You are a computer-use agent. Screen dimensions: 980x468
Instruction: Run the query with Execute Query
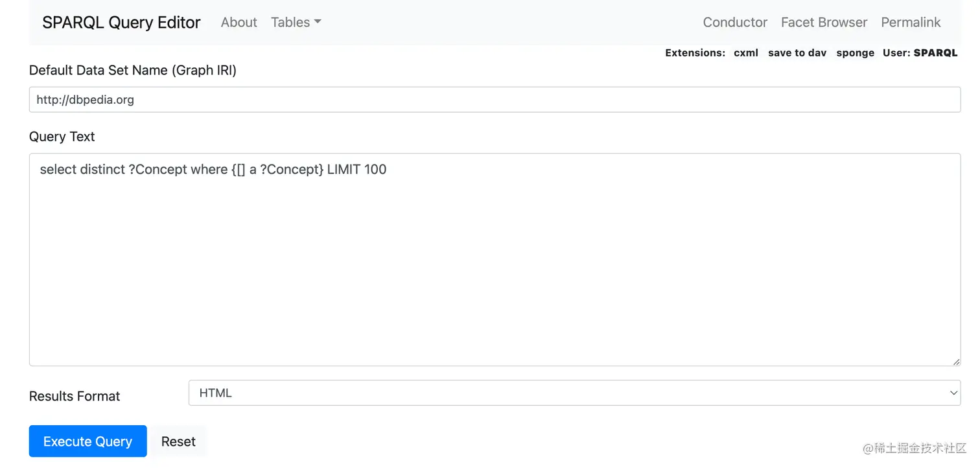[x=87, y=441]
